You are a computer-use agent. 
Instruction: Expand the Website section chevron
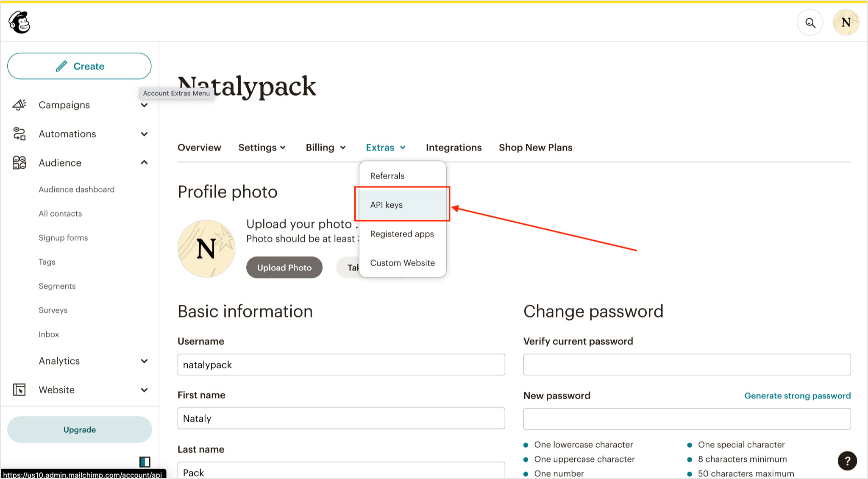(144, 390)
